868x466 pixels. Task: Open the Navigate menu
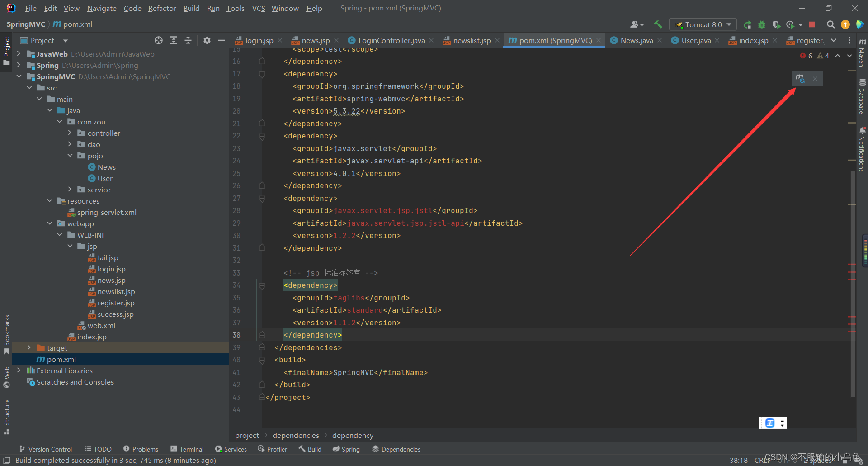(x=102, y=8)
